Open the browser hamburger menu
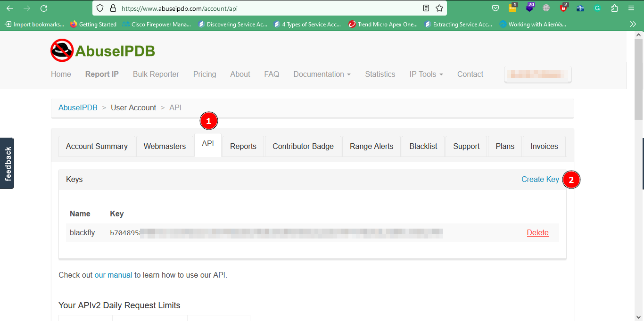This screenshot has height=321, width=644. click(631, 8)
